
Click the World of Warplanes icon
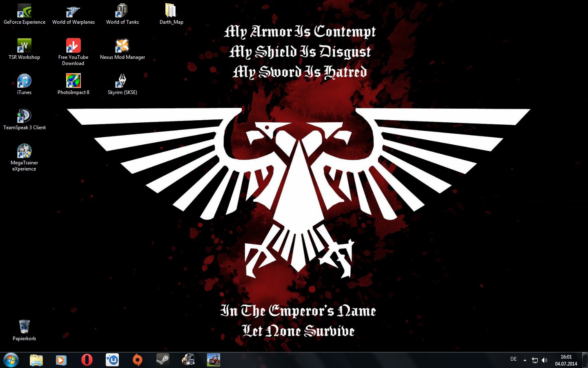[73, 11]
